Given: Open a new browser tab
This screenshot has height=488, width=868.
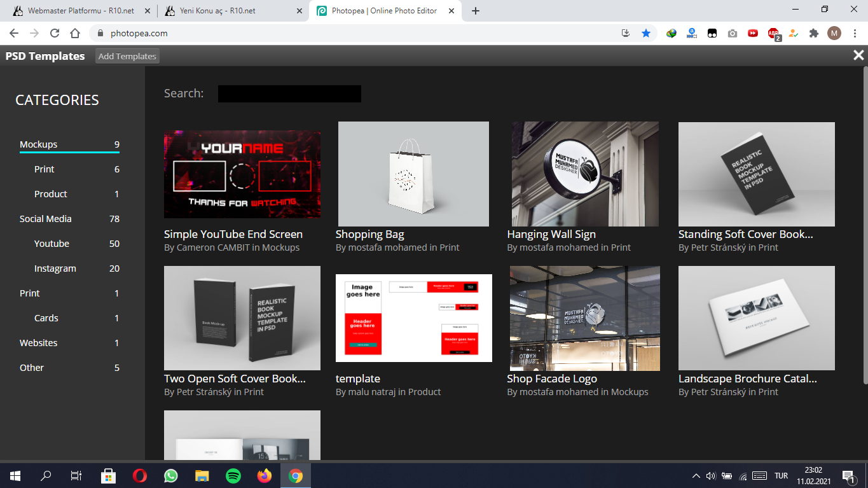Looking at the screenshot, I should tap(476, 11).
